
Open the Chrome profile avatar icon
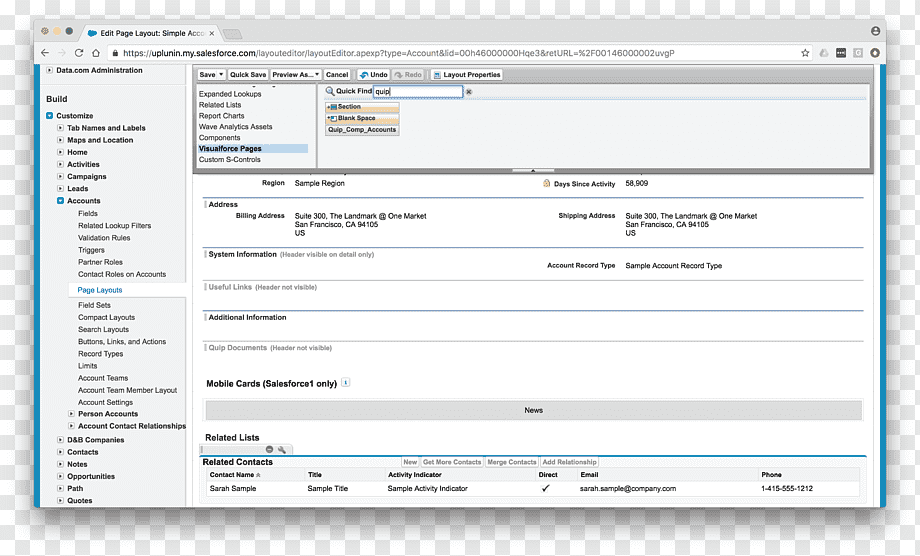click(x=875, y=31)
